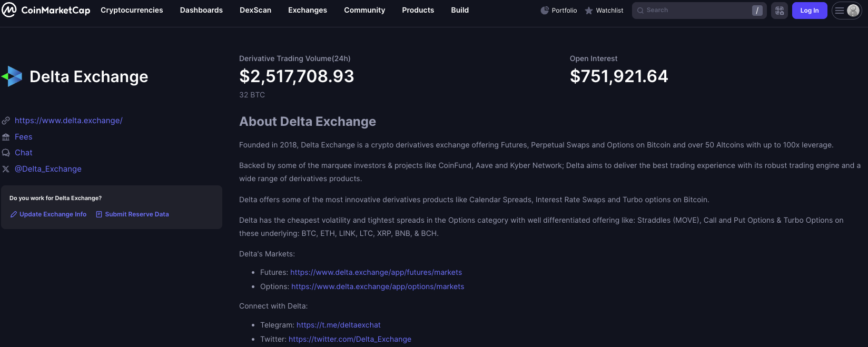Viewport: 868px width, 347px height.
Task: Open the Futures markets URL
Action: [x=376, y=272]
